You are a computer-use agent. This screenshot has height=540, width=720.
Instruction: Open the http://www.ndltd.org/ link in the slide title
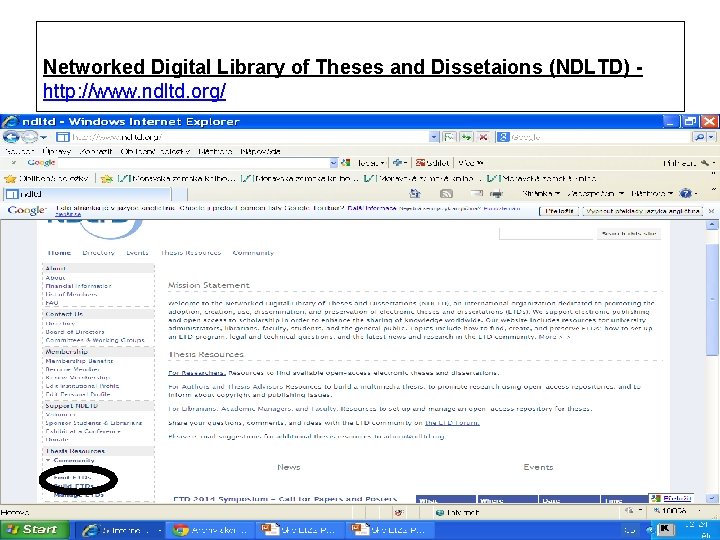click(x=134, y=91)
